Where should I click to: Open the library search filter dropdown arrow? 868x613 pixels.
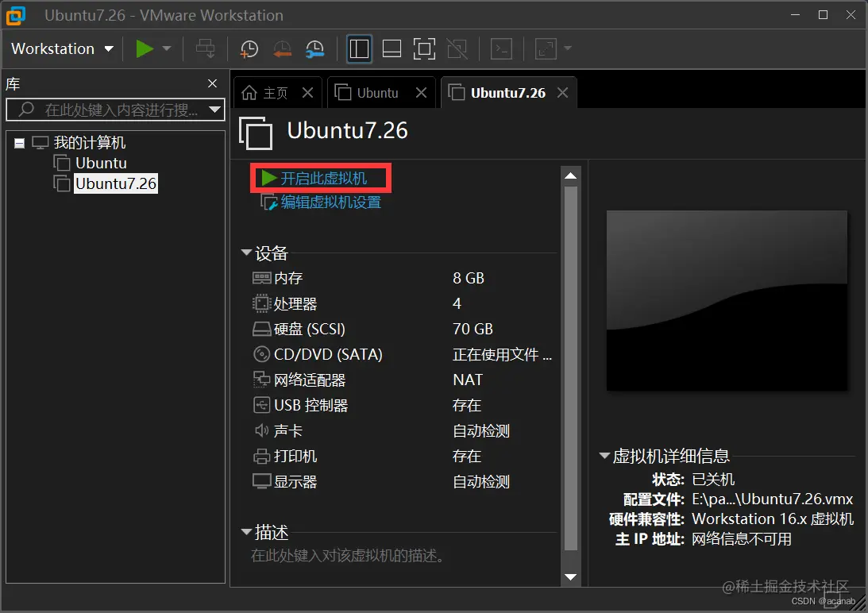[x=214, y=110]
